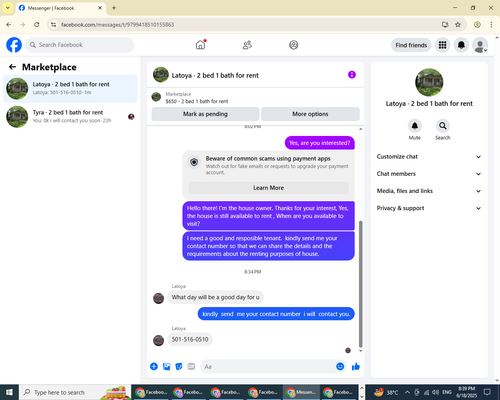Open the Tyra conversation in the list
The width and height of the screenshot is (500, 400).
70,117
